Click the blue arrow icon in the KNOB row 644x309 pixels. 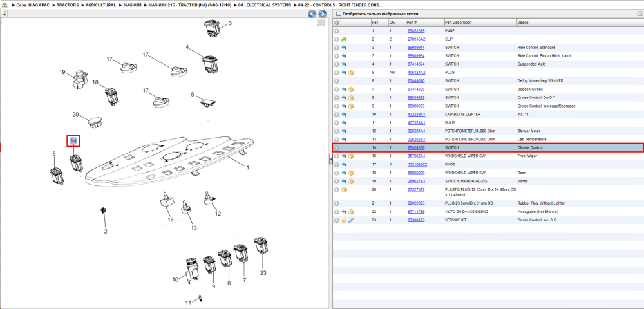click(344, 165)
